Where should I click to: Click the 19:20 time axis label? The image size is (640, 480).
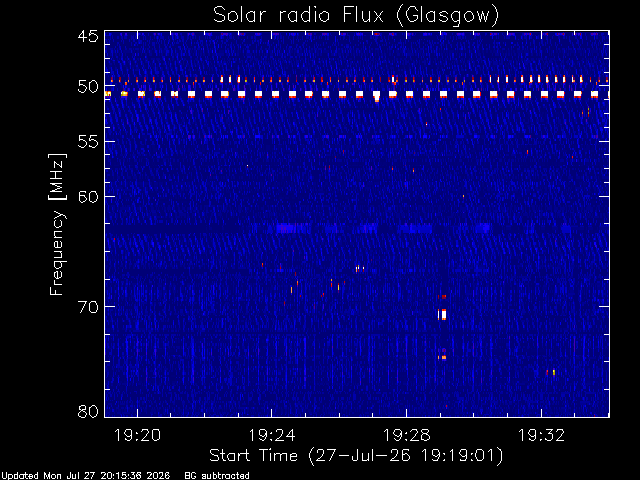(138, 435)
